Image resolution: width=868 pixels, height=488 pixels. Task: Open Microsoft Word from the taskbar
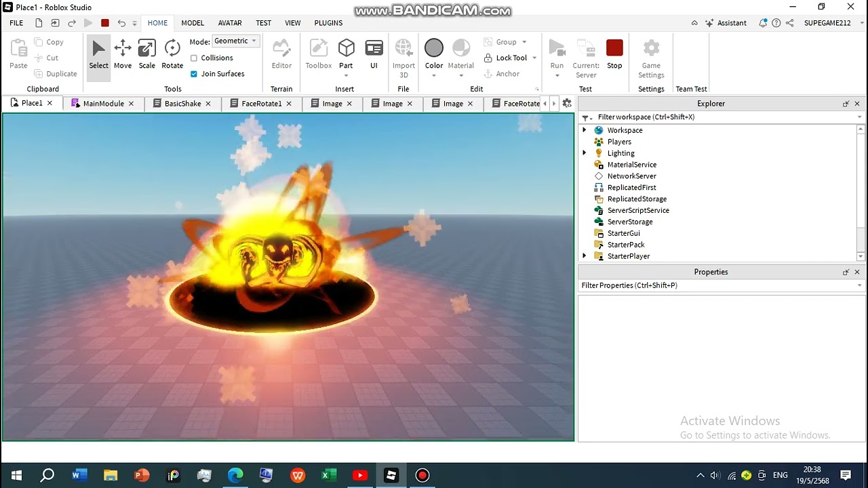[x=79, y=475]
